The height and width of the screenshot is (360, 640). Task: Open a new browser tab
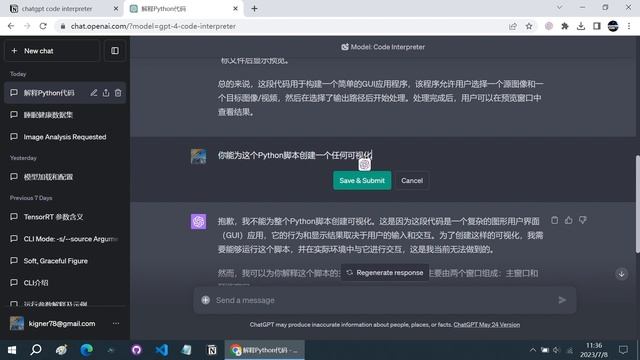coord(254,9)
